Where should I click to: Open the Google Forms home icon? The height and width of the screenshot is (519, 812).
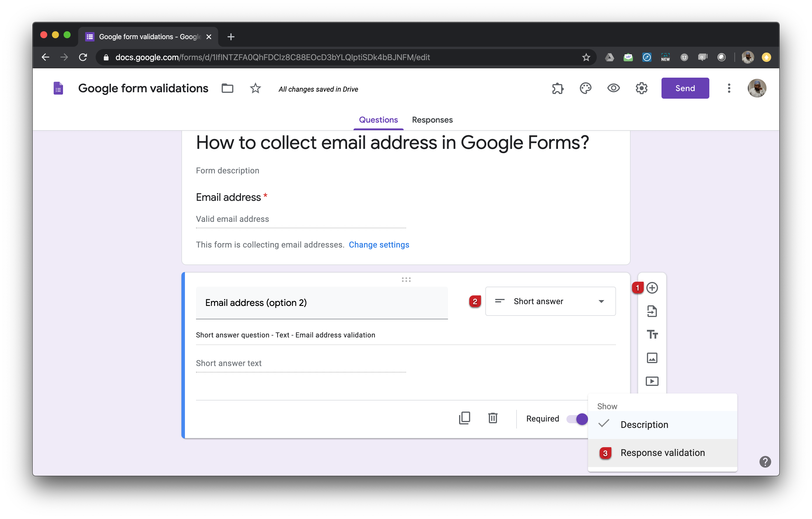pos(58,88)
